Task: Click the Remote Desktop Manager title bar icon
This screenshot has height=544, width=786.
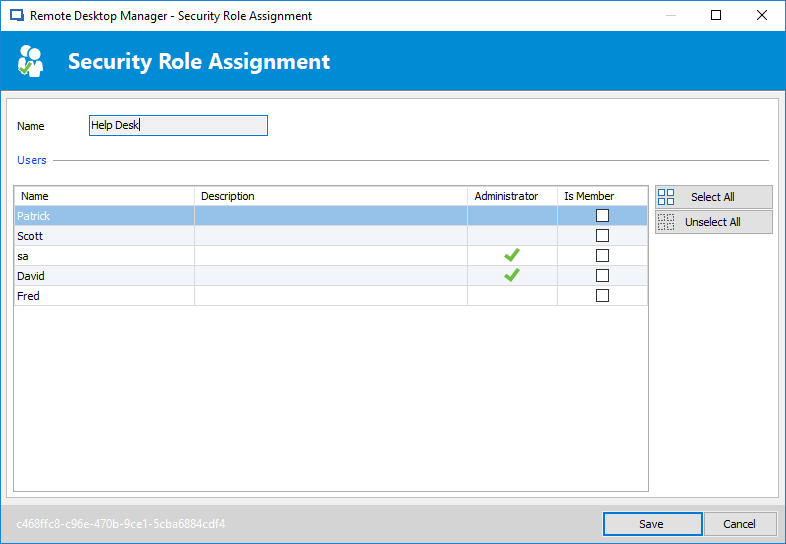Action: coord(17,16)
